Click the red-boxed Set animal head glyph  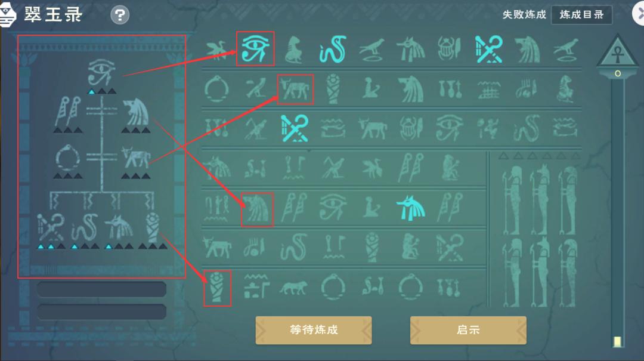point(257,209)
